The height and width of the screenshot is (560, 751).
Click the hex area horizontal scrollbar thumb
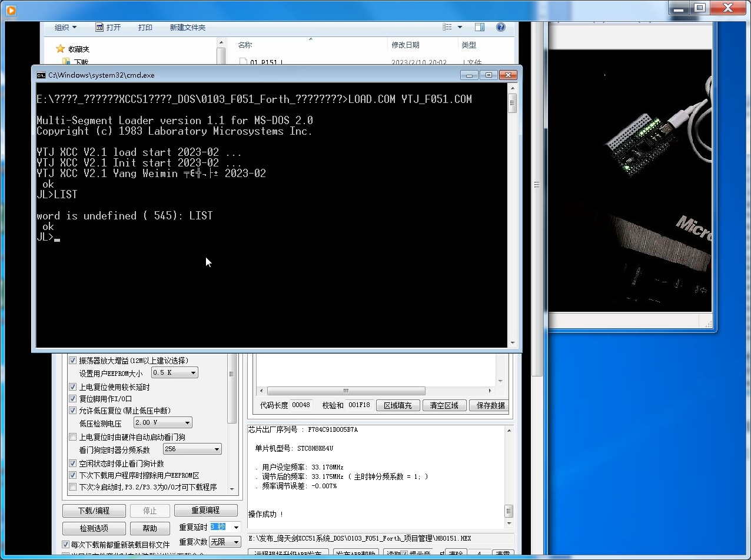tap(346, 391)
